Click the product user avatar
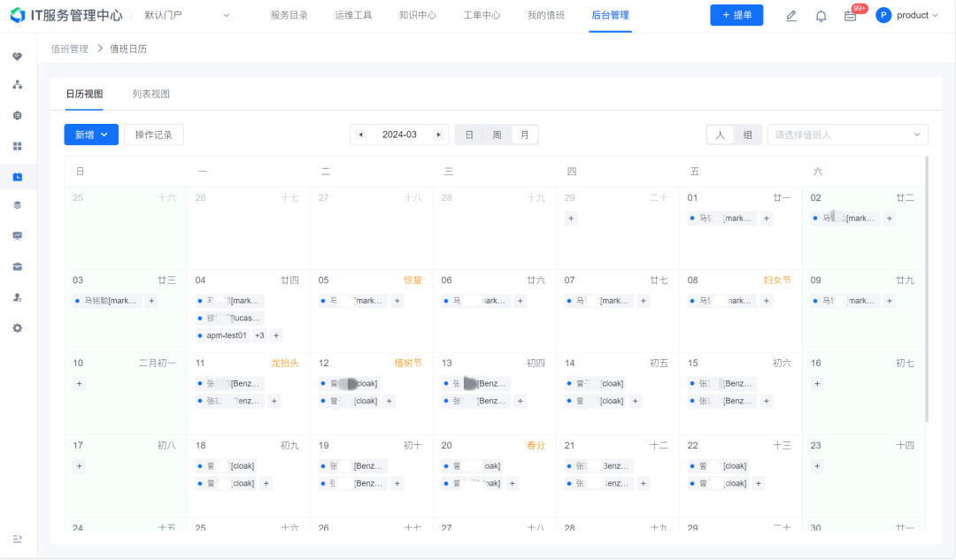 883,15
